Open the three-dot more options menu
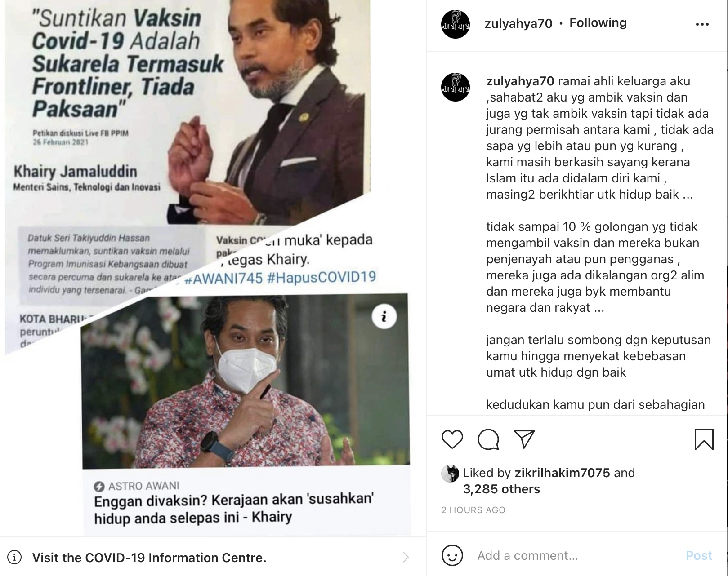 tap(702, 24)
